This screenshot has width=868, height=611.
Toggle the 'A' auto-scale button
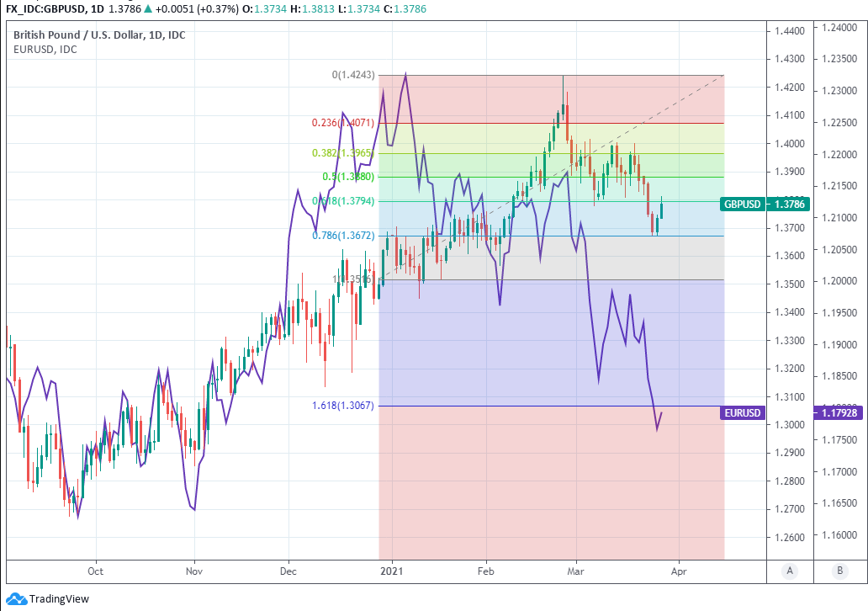point(790,571)
